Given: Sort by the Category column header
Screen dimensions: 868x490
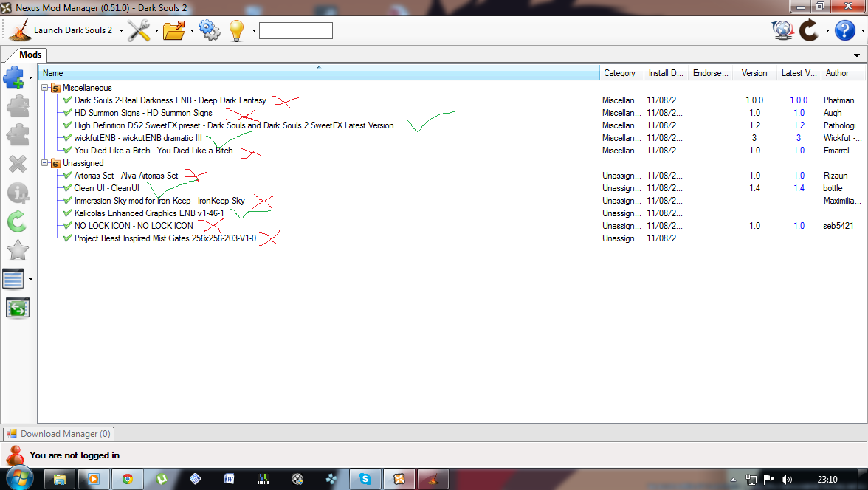Looking at the screenshot, I should coord(621,72).
